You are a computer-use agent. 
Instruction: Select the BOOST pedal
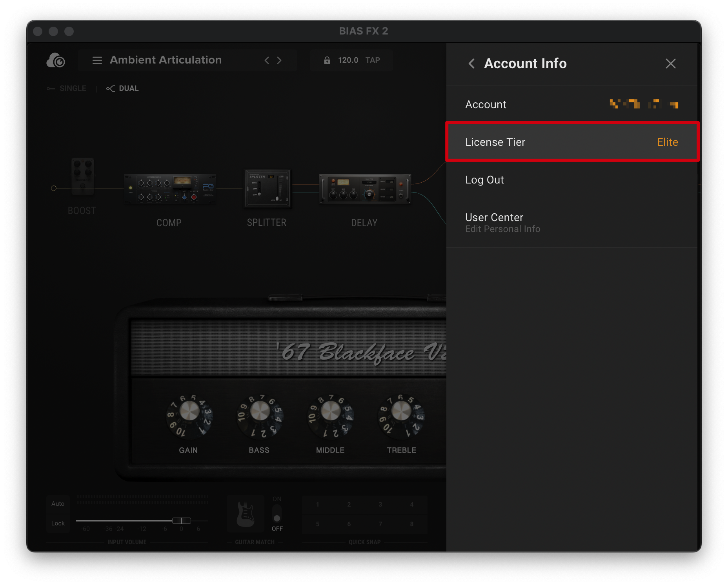[x=82, y=177]
